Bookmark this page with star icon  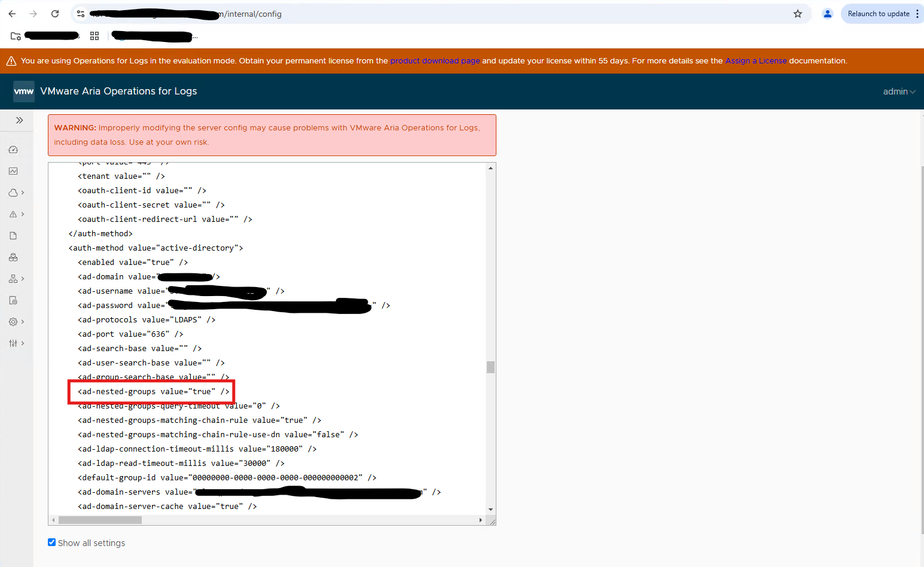(797, 14)
